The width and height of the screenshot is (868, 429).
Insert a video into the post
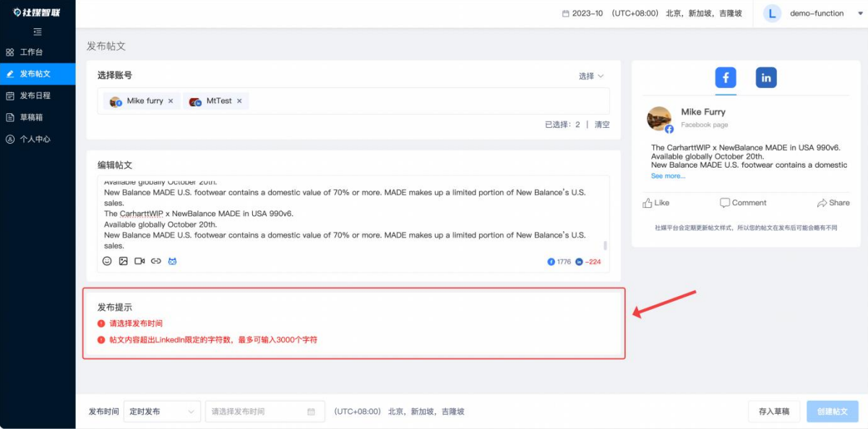click(140, 261)
